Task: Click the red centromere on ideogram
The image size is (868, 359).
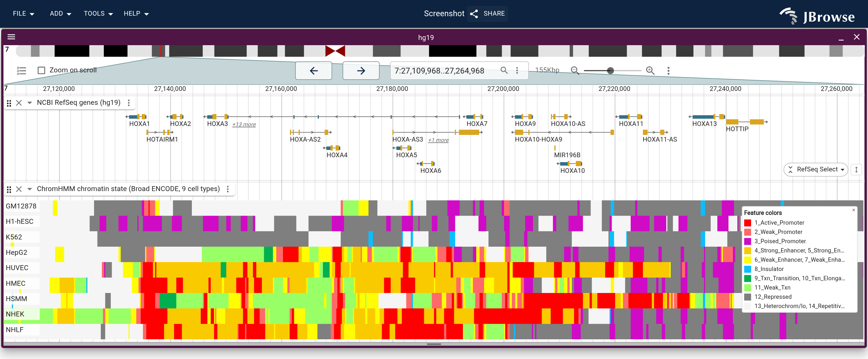Action: [335, 51]
